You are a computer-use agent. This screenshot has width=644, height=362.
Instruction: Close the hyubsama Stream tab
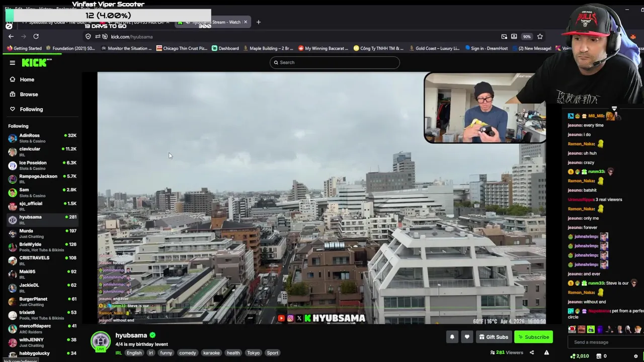246,22
